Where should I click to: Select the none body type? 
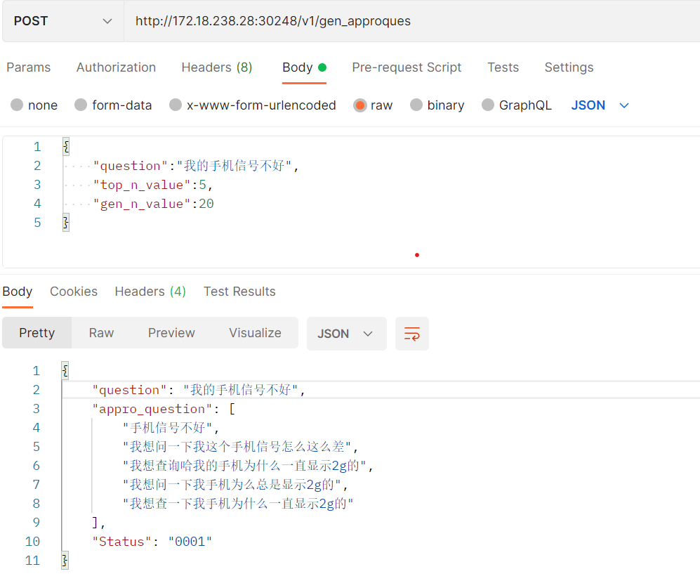[34, 105]
